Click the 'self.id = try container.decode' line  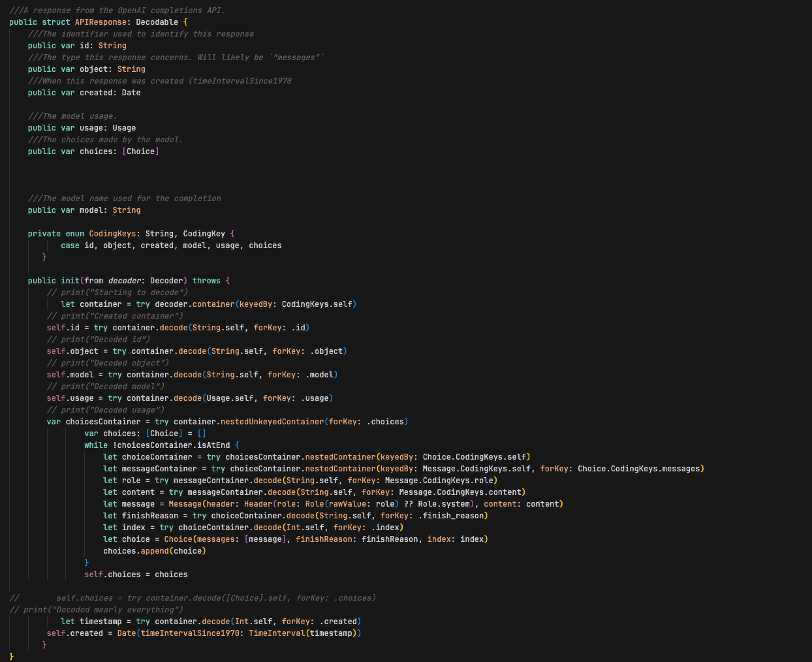click(x=178, y=328)
